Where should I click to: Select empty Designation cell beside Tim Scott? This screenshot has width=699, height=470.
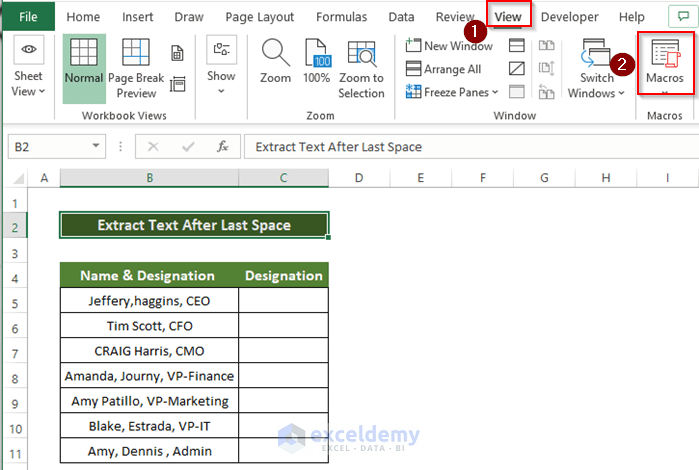[x=284, y=326]
